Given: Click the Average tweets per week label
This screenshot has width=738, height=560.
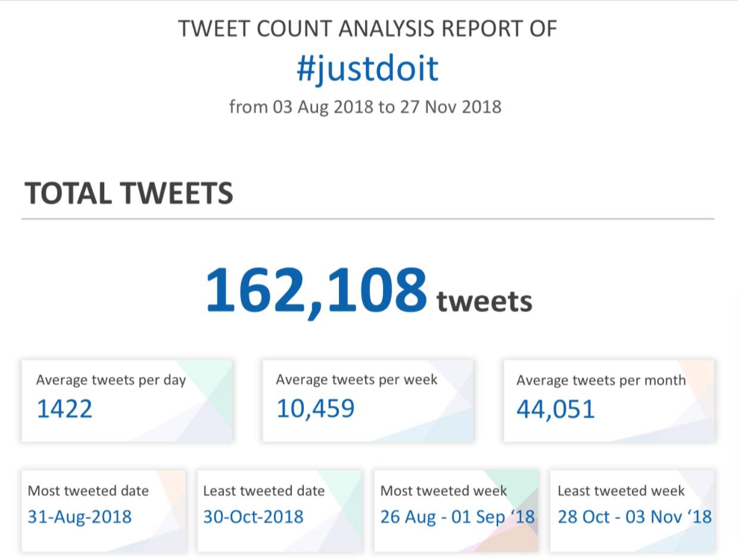Looking at the screenshot, I should [x=356, y=379].
